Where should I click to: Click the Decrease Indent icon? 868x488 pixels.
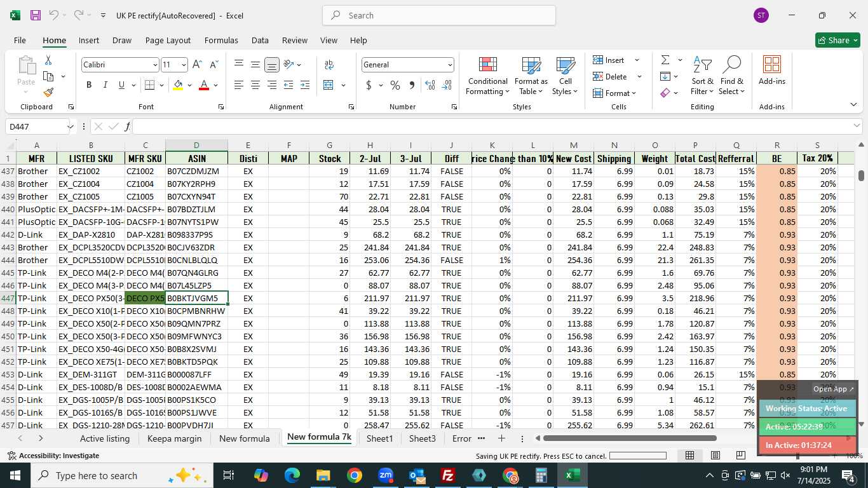(288, 85)
